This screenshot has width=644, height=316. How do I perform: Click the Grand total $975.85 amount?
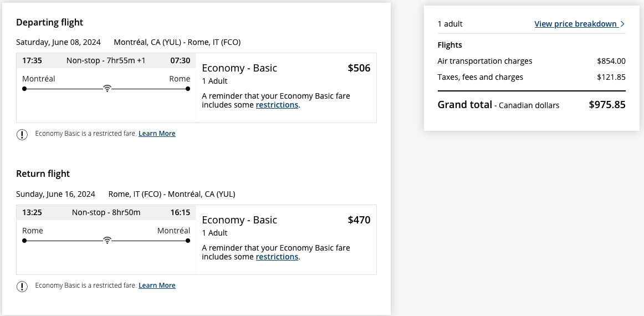click(607, 105)
